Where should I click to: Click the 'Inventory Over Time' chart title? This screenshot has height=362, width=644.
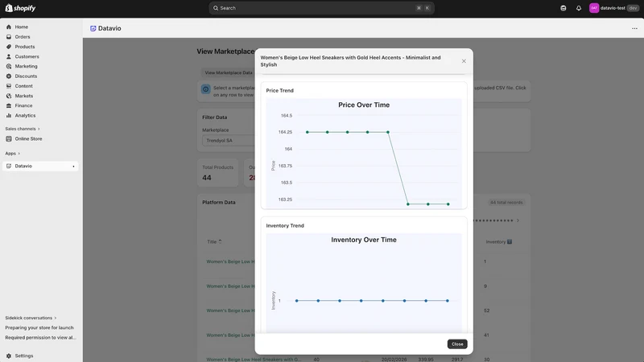pos(364,240)
